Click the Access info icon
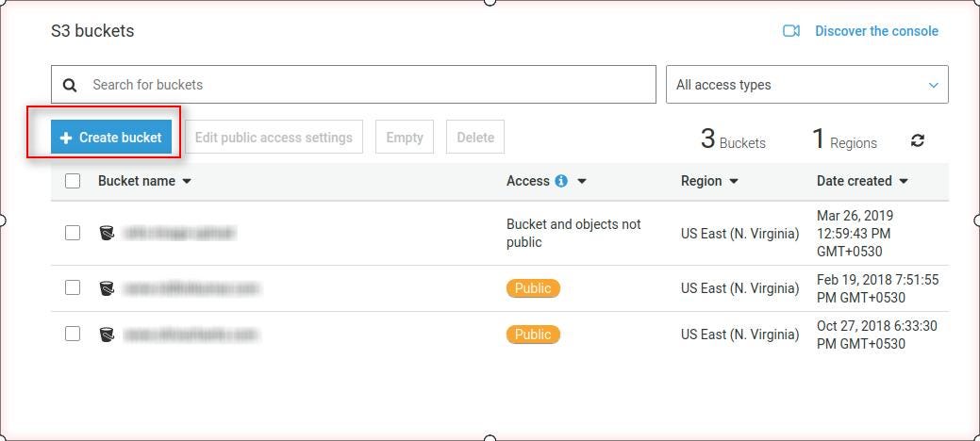The height and width of the screenshot is (441, 980). pos(561,181)
